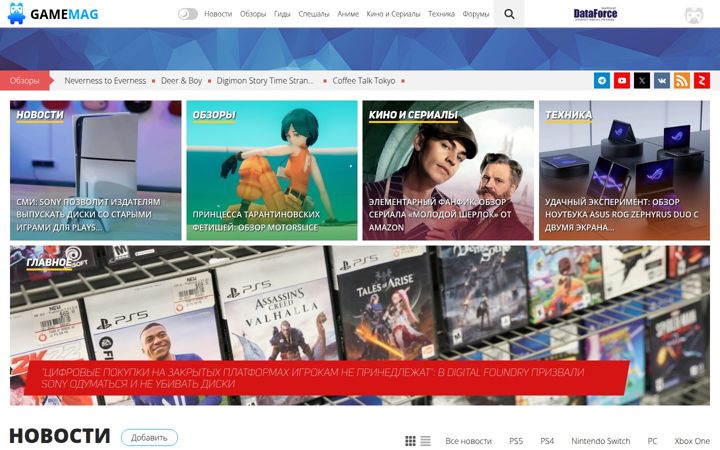Open the VK social icon
The width and height of the screenshot is (720, 450).
(x=662, y=80)
